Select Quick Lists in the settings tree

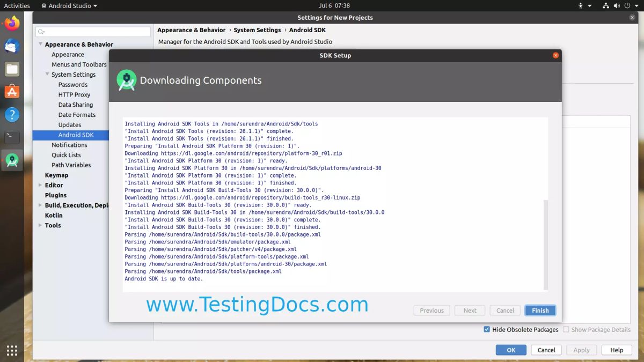66,155
